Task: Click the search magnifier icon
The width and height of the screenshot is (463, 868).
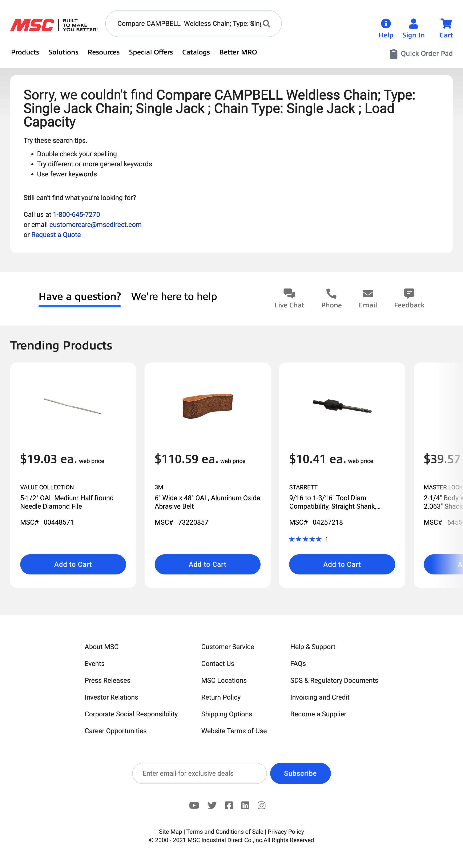Action: pyautogui.click(x=267, y=24)
